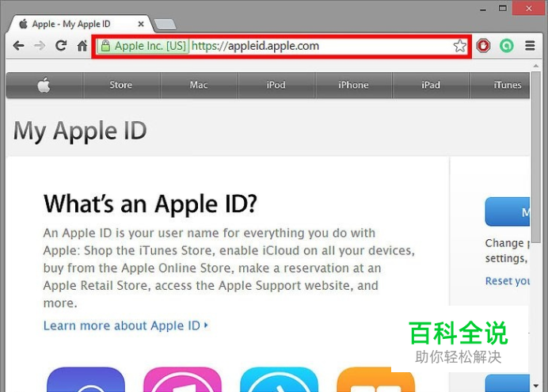Click the scrollbar up arrow
The height and width of the screenshot is (392, 548).
536,66
